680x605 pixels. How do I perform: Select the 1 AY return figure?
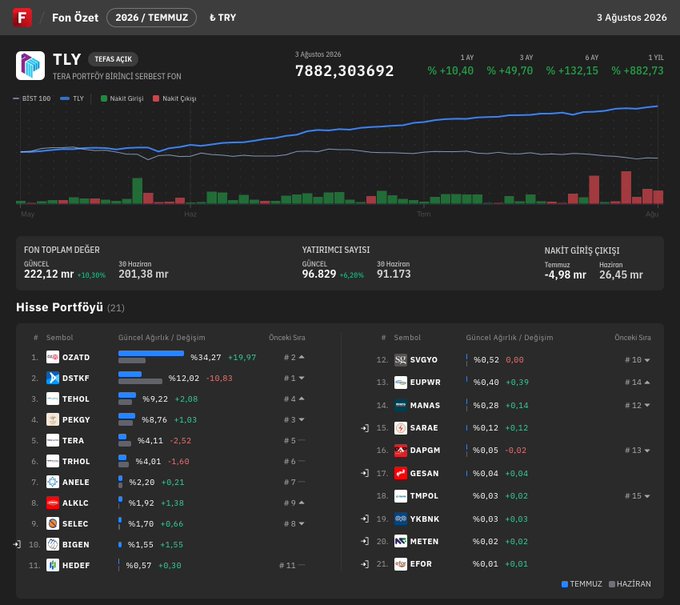tap(450, 71)
